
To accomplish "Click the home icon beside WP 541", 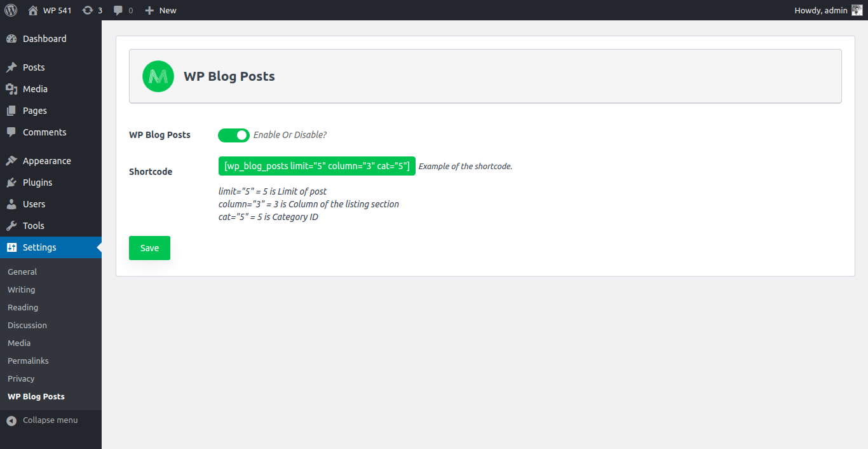I will 33,10.
